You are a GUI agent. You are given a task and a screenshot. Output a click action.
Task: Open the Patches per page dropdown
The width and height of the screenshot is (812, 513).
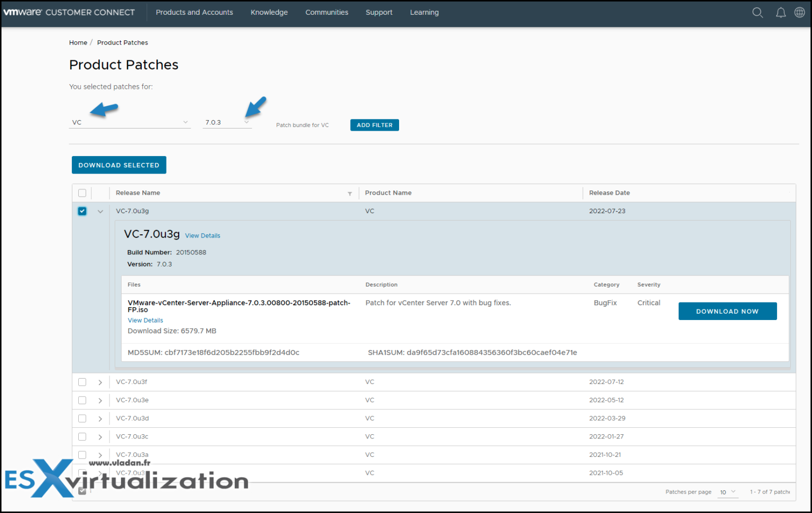[727, 492]
